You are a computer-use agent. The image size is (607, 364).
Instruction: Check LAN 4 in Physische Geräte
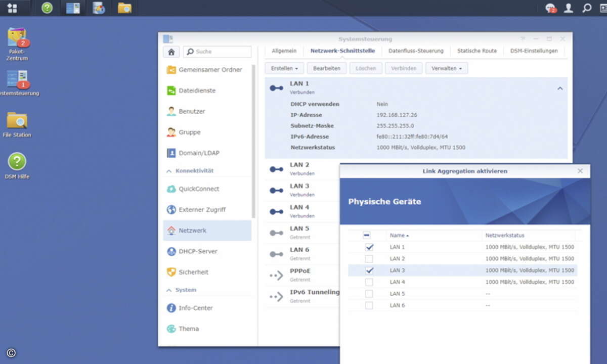click(369, 282)
